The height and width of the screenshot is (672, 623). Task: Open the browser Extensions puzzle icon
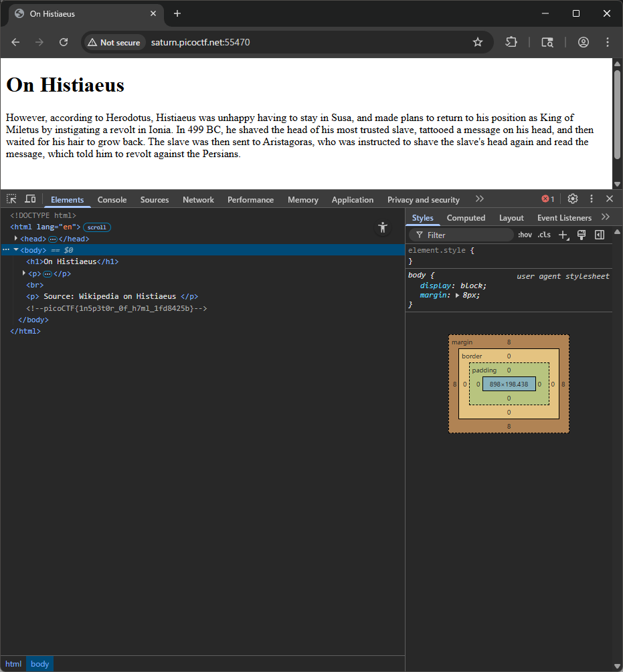point(511,42)
